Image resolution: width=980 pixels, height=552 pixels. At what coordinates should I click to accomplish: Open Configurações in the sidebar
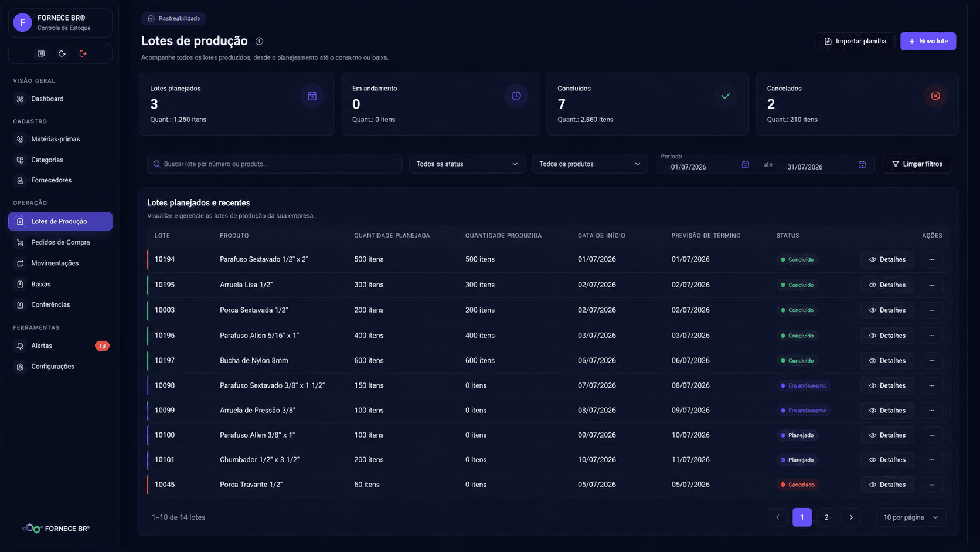point(60,367)
